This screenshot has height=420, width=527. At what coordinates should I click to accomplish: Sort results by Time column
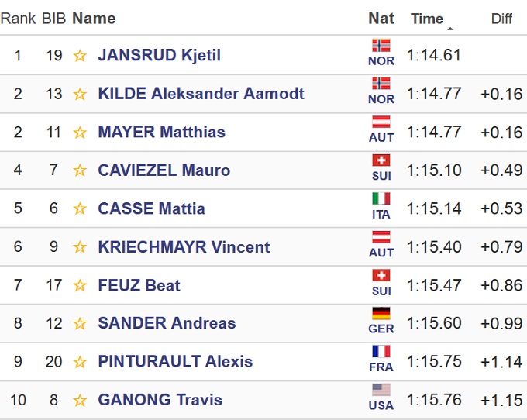(x=427, y=19)
